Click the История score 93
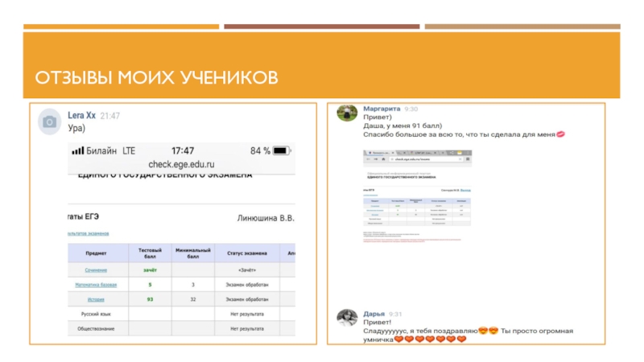Image resolution: width=644 pixels, height=362 pixels. click(x=150, y=299)
